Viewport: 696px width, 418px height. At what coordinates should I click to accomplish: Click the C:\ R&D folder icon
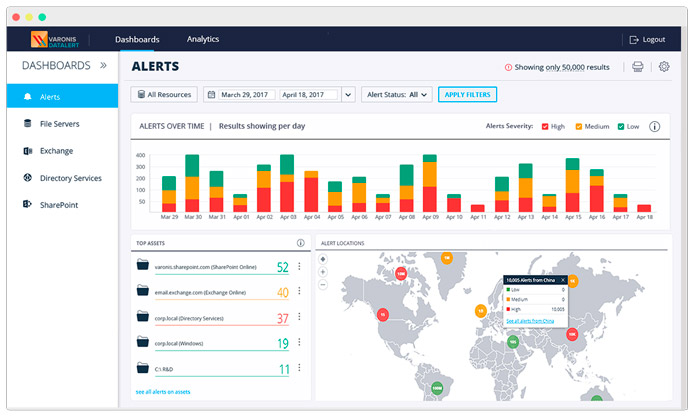(x=142, y=367)
